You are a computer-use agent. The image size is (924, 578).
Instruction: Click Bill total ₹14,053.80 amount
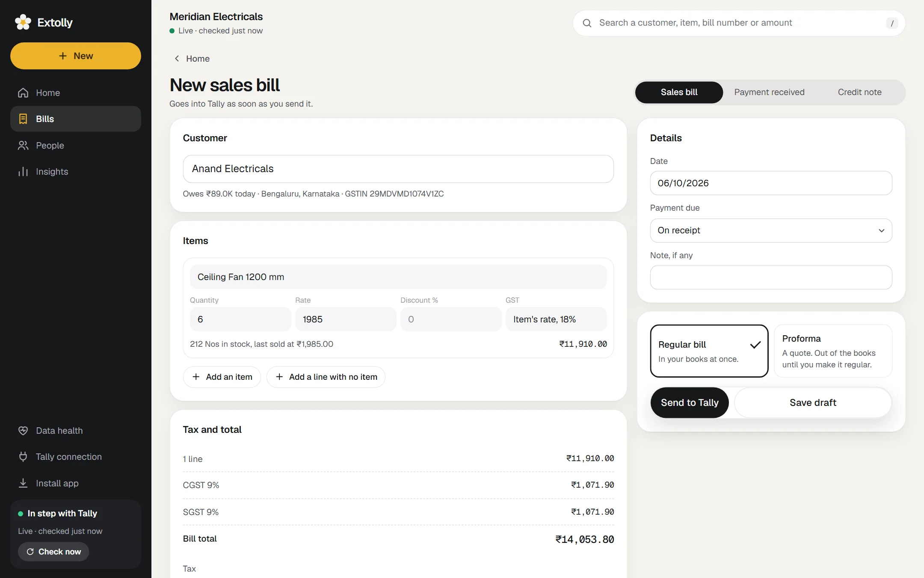585,539
